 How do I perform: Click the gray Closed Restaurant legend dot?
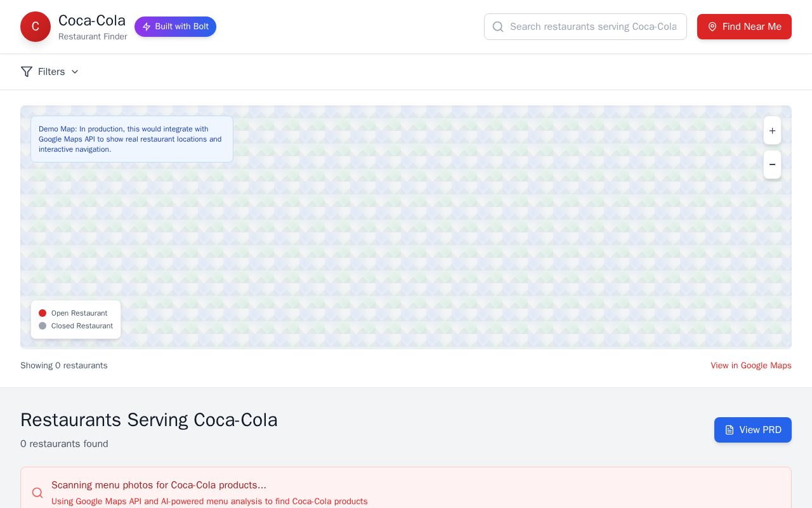click(x=43, y=326)
